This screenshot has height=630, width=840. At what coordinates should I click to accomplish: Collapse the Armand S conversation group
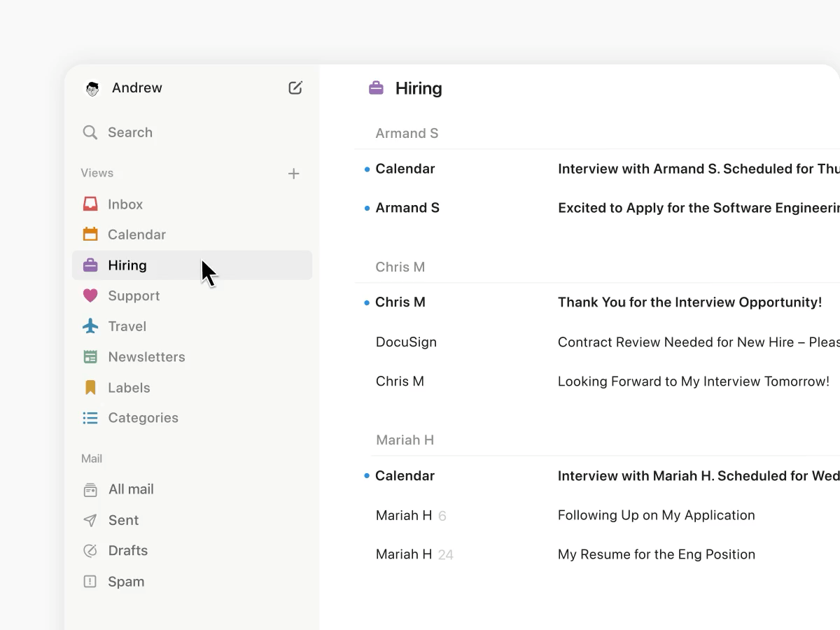point(407,133)
